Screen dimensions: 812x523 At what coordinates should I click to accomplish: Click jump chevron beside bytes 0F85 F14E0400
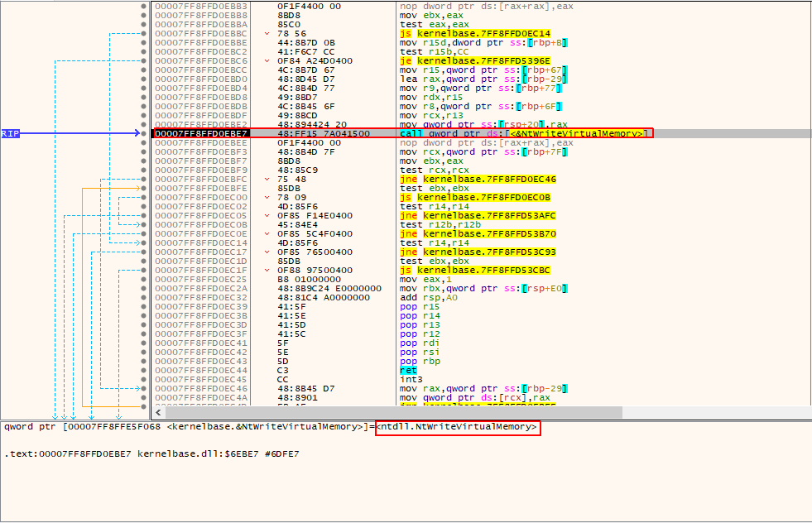click(x=267, y=215)
